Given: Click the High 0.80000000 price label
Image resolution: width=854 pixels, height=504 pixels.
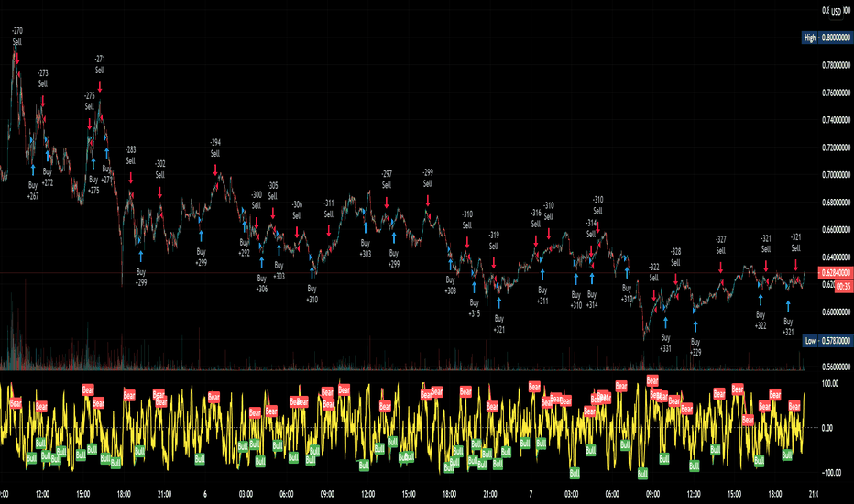Looking at the screenshot, I should [x=827, y=38].
